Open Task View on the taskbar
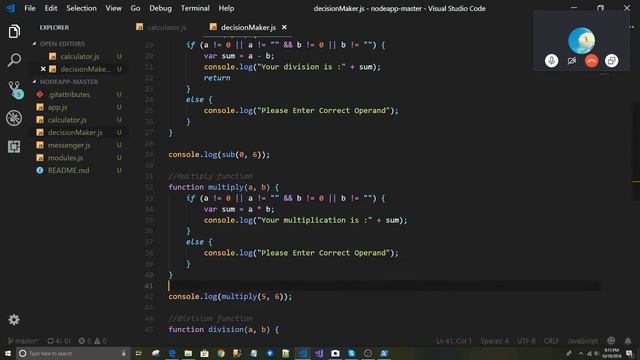The height and width of the screenshot is (360, 640). (139, 353)
